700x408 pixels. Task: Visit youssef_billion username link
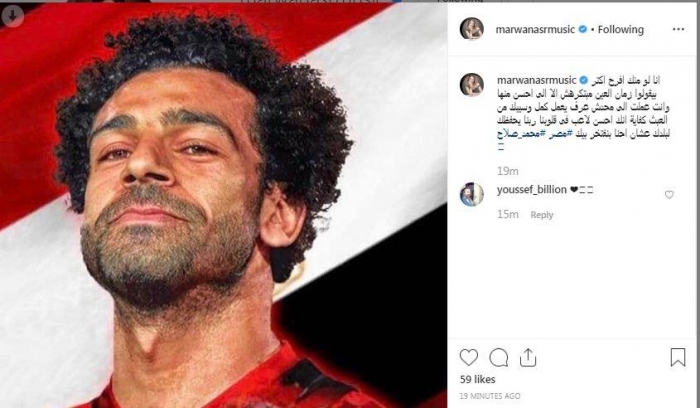click(x=532, y=190)
